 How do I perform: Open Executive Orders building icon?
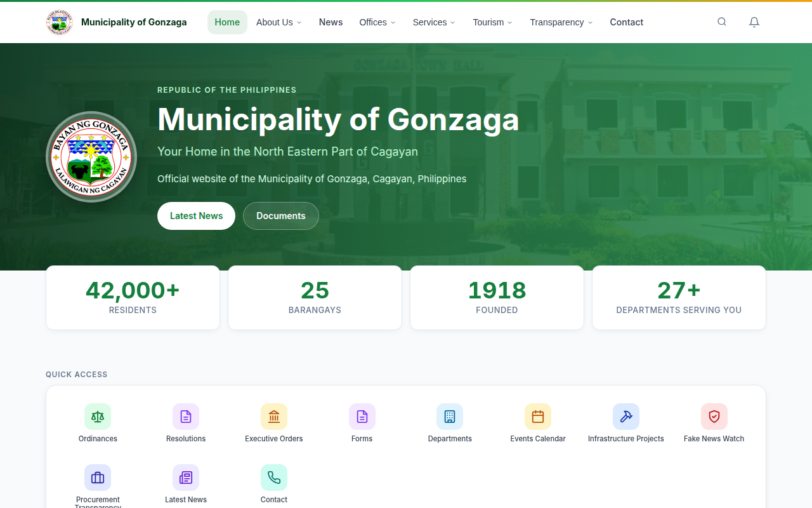click(274, 417)
